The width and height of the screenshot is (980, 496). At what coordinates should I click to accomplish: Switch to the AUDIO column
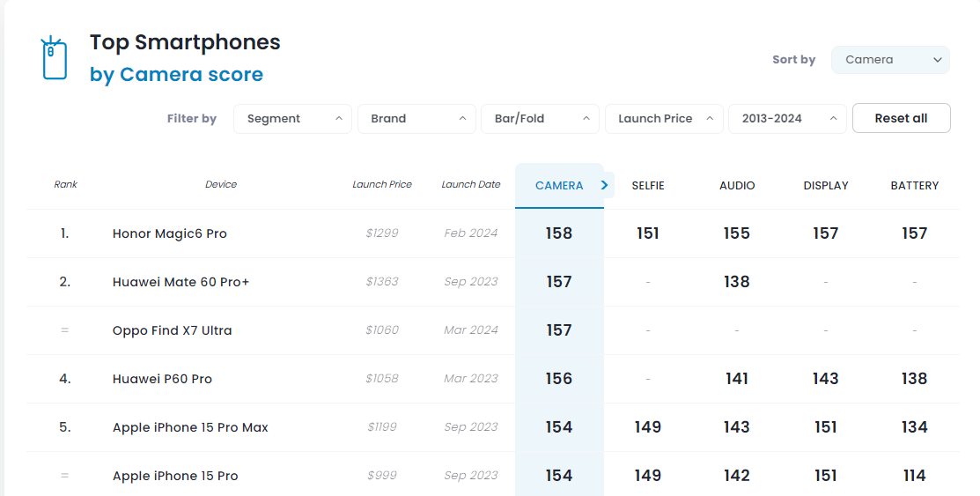[737, 186]
